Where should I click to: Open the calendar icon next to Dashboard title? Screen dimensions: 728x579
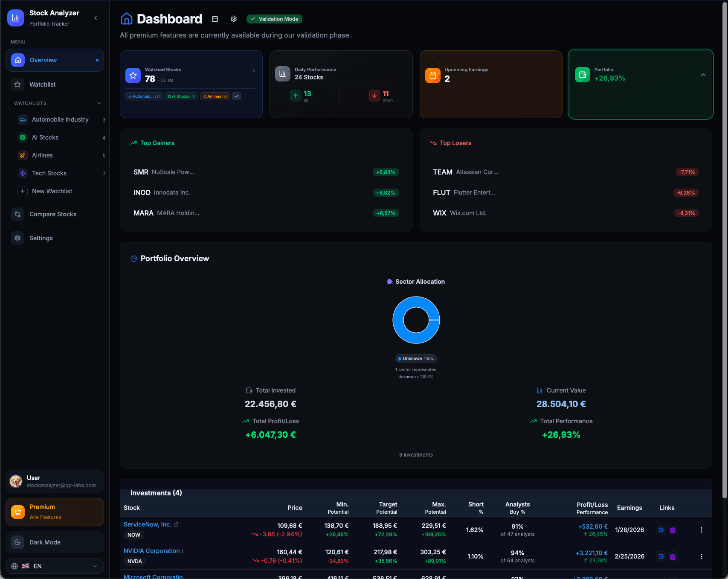click(x=215, y=19)
